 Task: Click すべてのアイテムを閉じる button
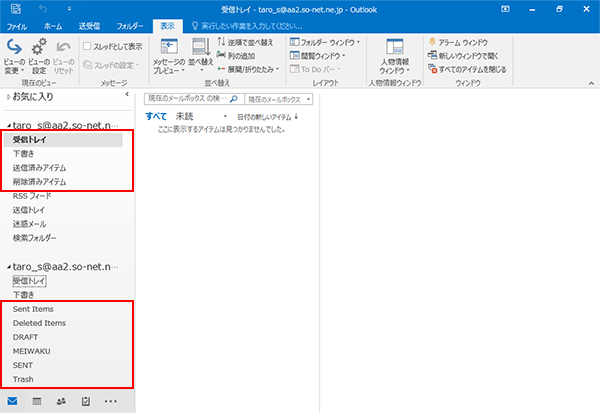tap(470, 69)
